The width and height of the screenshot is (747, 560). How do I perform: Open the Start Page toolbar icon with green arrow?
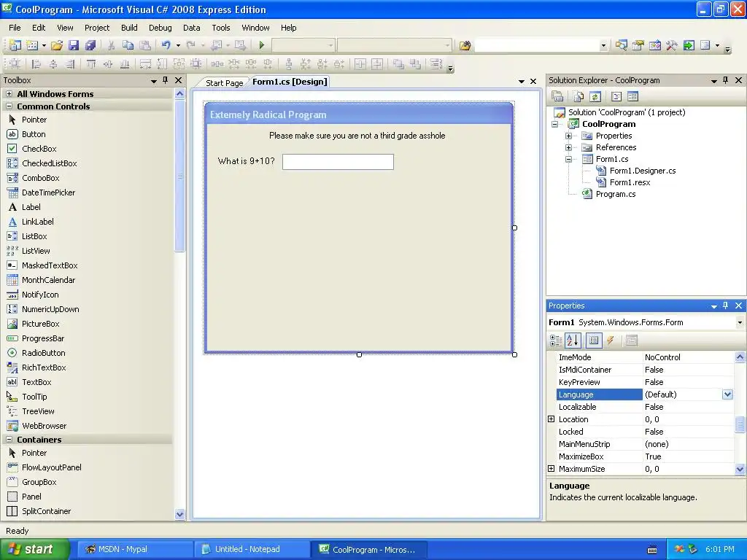point(689,45)
